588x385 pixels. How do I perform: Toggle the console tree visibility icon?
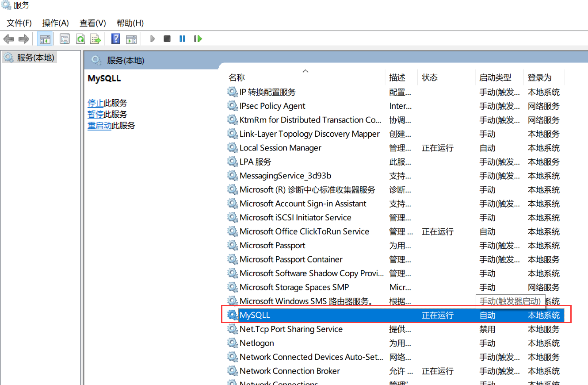(45, 39)
